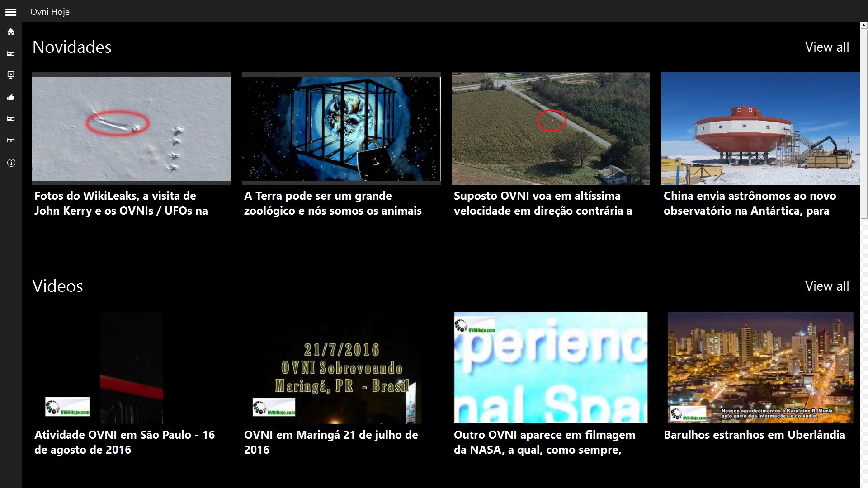Click the feed icon just above the divider
The width and height of the screenshot is (868, 488).
pos(11,141)
